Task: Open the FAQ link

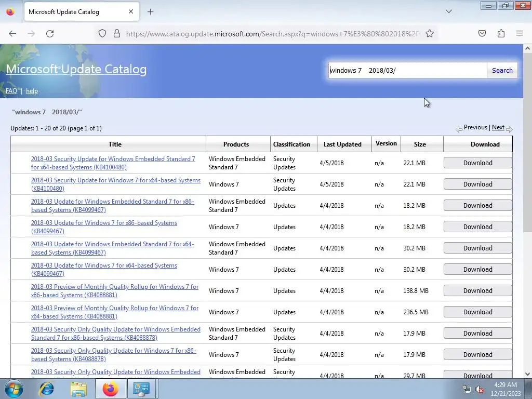Action: pos(11,91)
